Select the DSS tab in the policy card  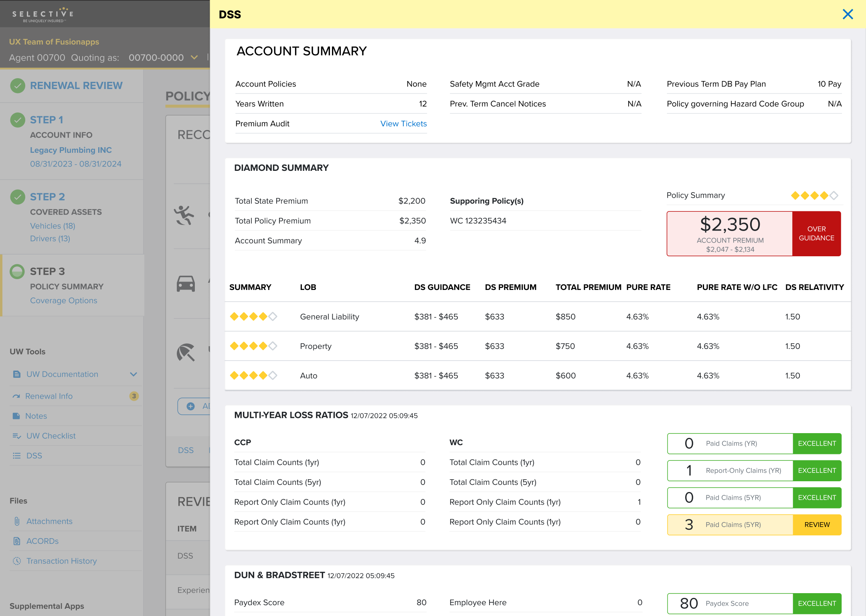coord(186,450)
